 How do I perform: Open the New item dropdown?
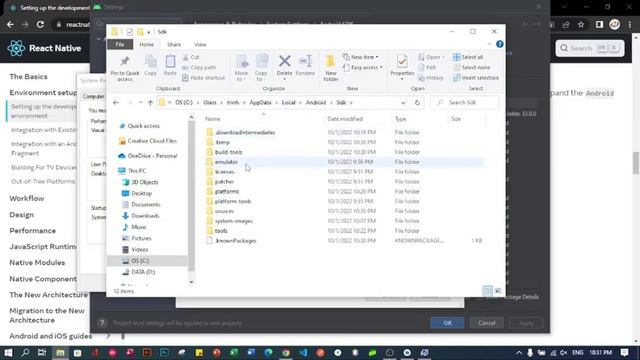(x=361, y=57)
